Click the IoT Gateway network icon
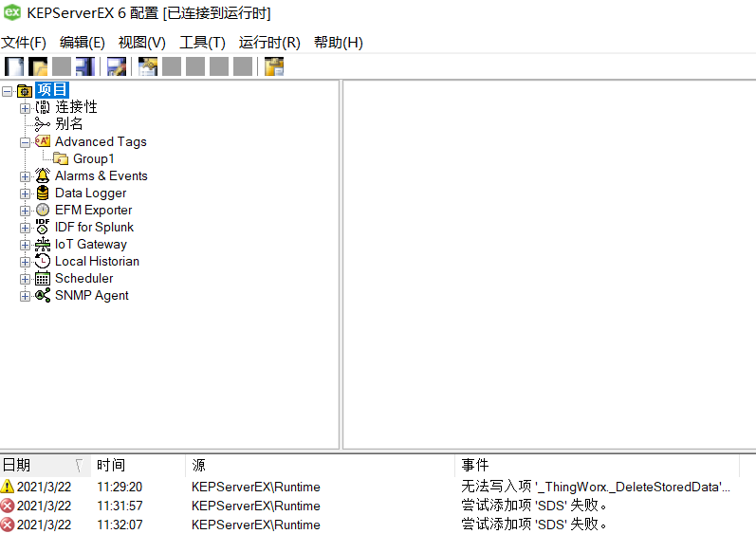This screenshot has width=756, height=534. pyautogui.click(x=43, y=244)
